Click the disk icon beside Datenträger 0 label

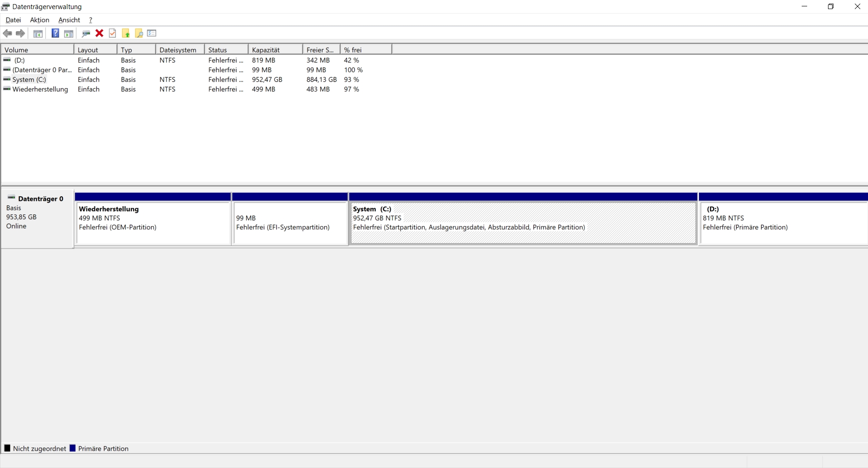11,198
